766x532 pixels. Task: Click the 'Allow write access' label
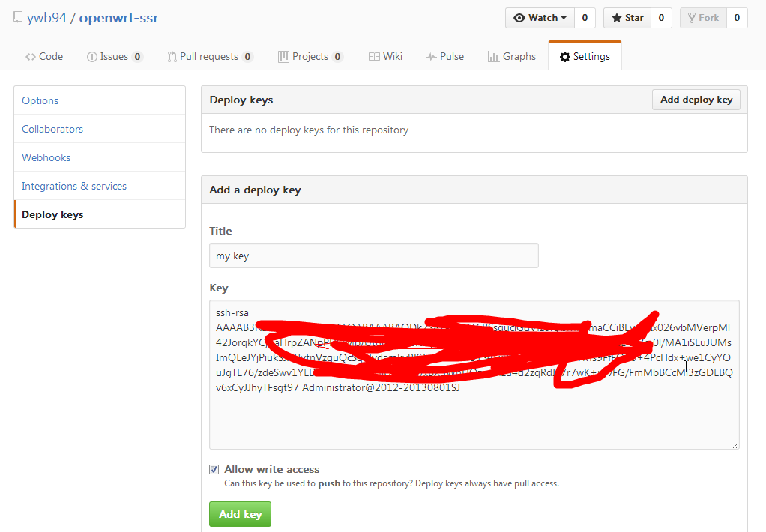[x=271, y=470]
